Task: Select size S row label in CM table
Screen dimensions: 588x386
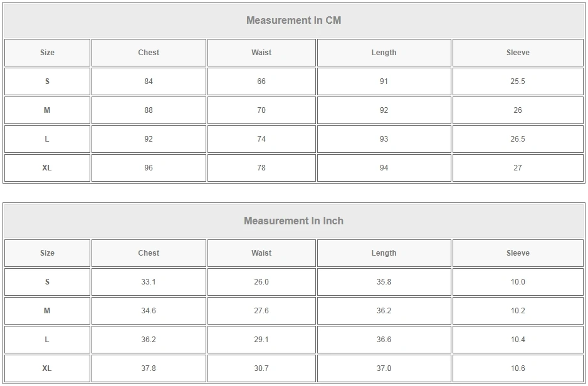Action: click(47, 81)
